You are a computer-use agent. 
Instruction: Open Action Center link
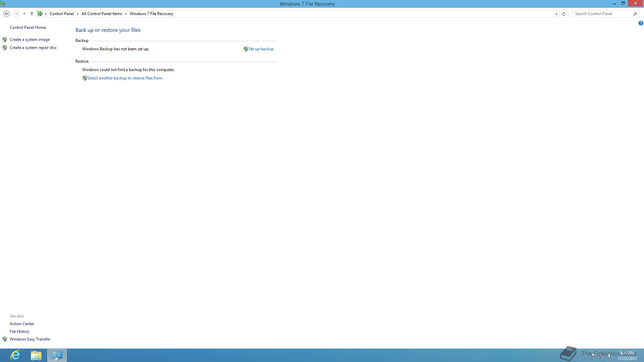coord(22,324)
